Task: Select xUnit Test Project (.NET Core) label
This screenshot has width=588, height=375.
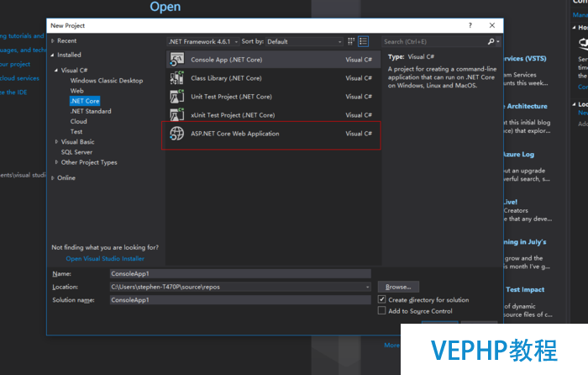Action: [233, 115]
